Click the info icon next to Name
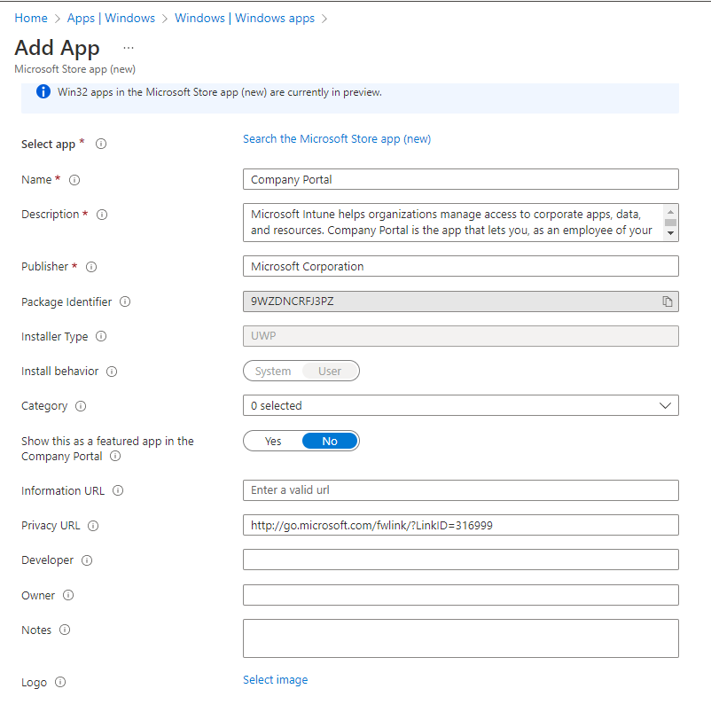711x728 pixels. [74, 180]
